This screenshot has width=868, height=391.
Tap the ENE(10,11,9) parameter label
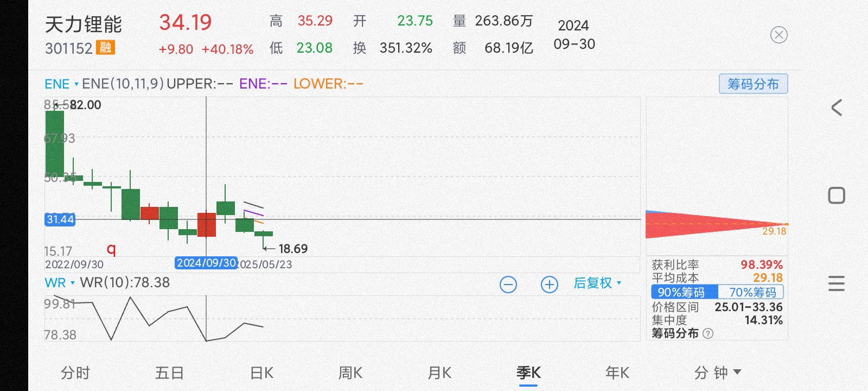[123, 84]
